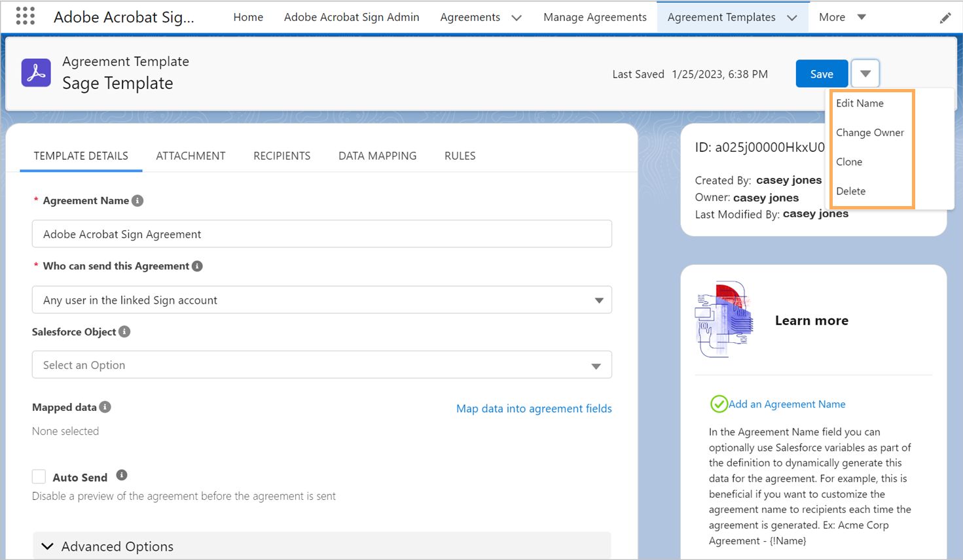Open the Agreements tab dropdown chevron
The width and height of the screenshot is (963, 560).
pyautogui.click(x=517, y=18)
